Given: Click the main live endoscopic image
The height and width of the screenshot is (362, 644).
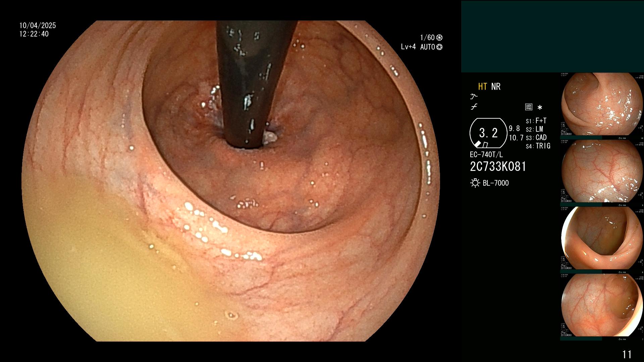Looking at the screenshot, I should [x=231, y=181].
